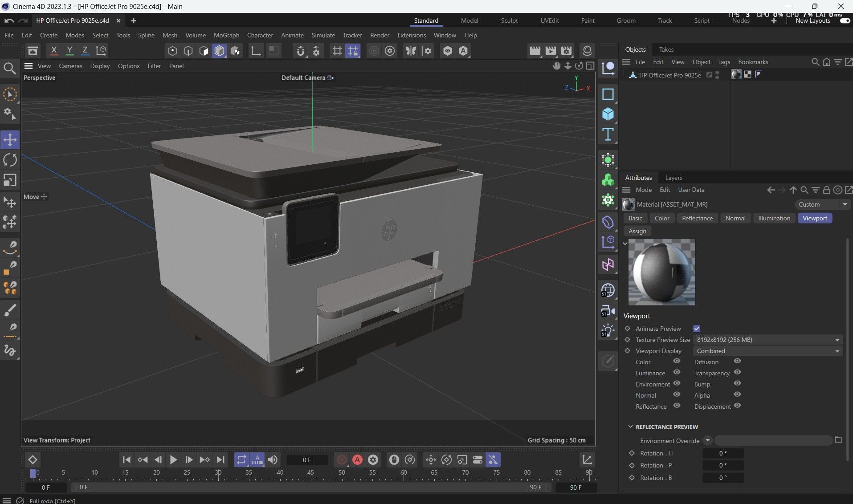Toggle Animate Preview checkbox
This screenshot has width=853, height=504.
(x=697, y=329)
